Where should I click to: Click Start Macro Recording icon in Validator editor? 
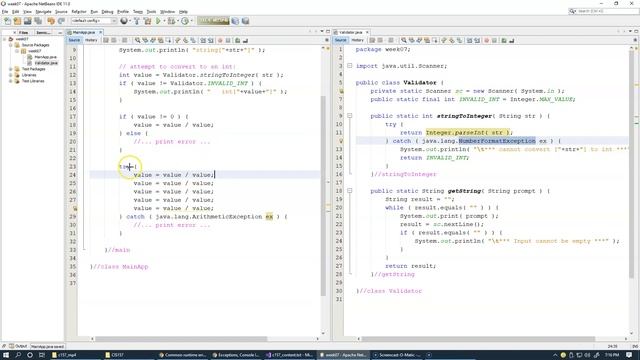click(x=486, y=40)
